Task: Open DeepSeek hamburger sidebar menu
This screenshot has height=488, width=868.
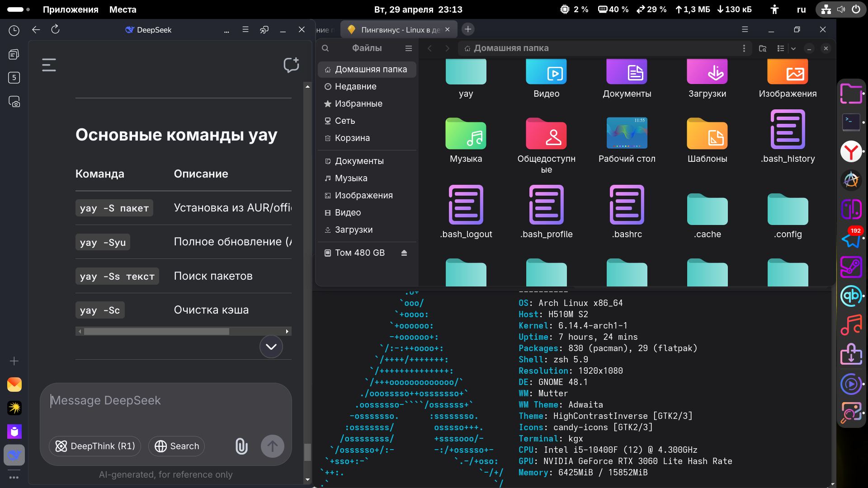Action: [49, 65]
